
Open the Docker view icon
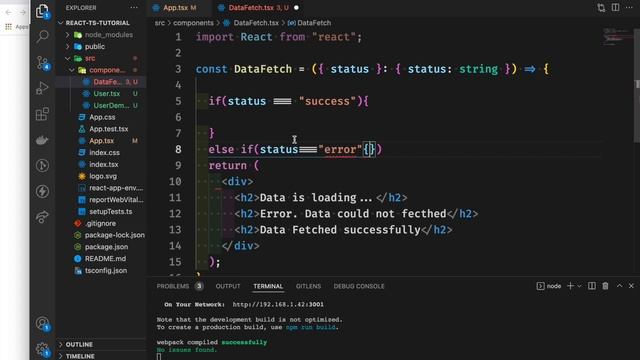point(42,140)
